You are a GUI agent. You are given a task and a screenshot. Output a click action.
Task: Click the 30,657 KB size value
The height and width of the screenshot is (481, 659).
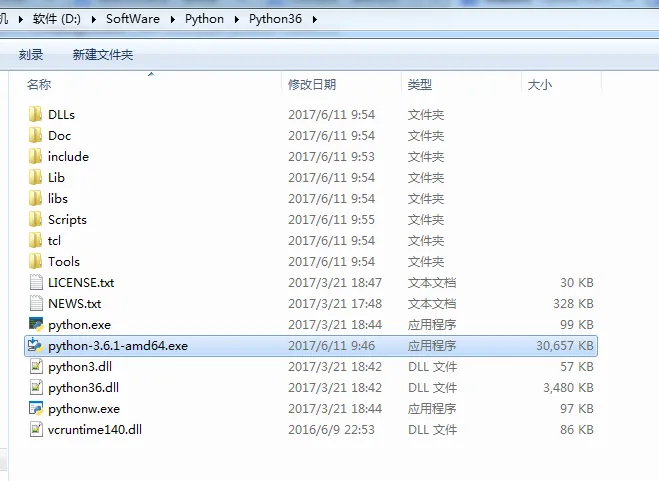564,346
